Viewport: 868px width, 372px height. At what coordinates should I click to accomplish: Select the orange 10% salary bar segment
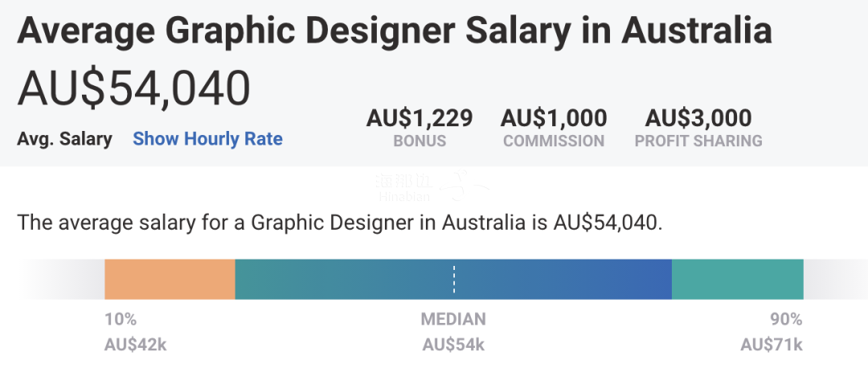[x=170, y=279]
